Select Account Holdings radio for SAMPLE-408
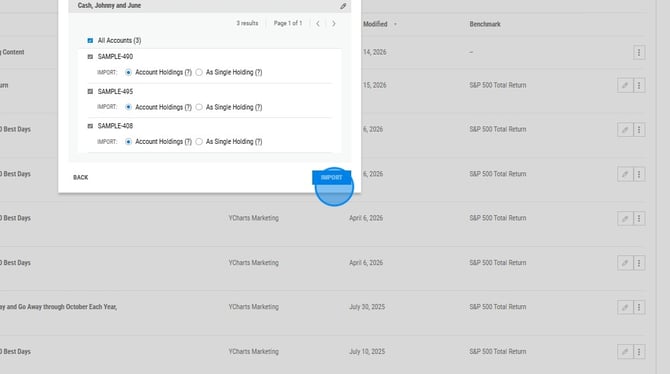Screen dimensions: 670x374 [x=128, y=141]
